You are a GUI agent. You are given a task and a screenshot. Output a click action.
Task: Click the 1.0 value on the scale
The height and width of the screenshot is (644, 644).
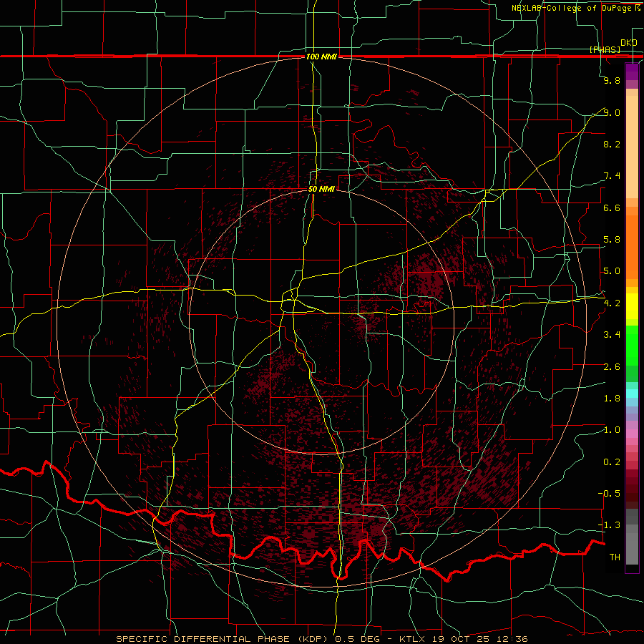(x=612, y=430)
